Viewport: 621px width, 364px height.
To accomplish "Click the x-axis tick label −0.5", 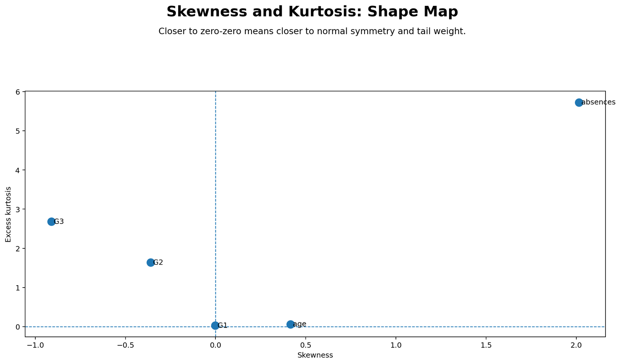I will click(125, 345).
